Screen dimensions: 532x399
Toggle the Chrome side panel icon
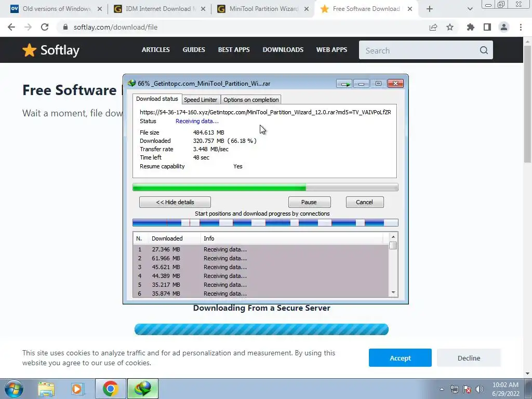tap(487, 27)
